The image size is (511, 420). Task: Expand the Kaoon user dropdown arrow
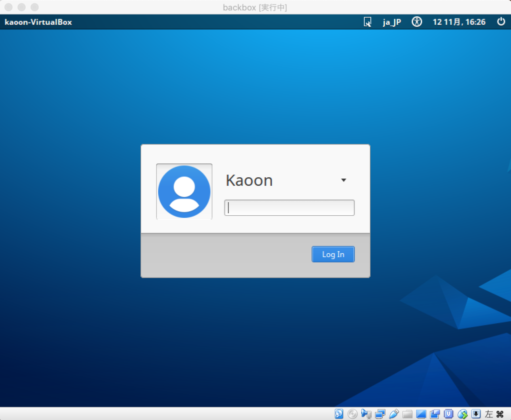point(343,180)
